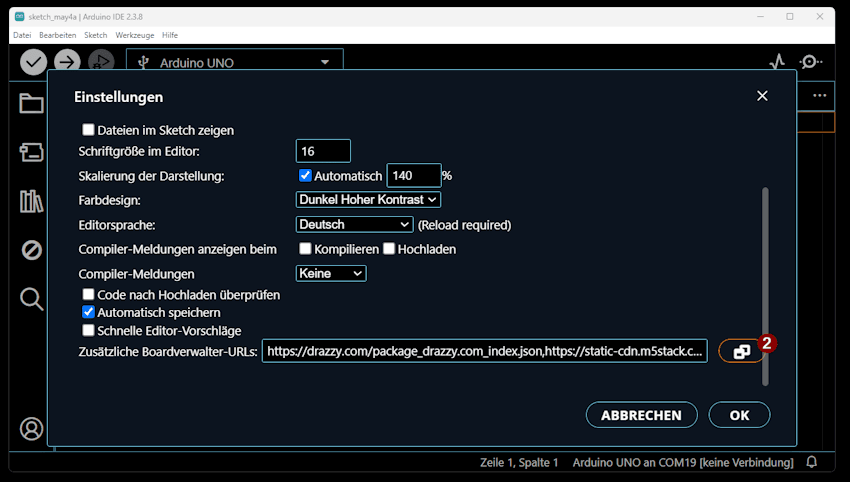This screenshot has width=850, height=482.
Task: Open the Editorsprache 'Deutsch' dropdown
Action: [x=355, y=224]
